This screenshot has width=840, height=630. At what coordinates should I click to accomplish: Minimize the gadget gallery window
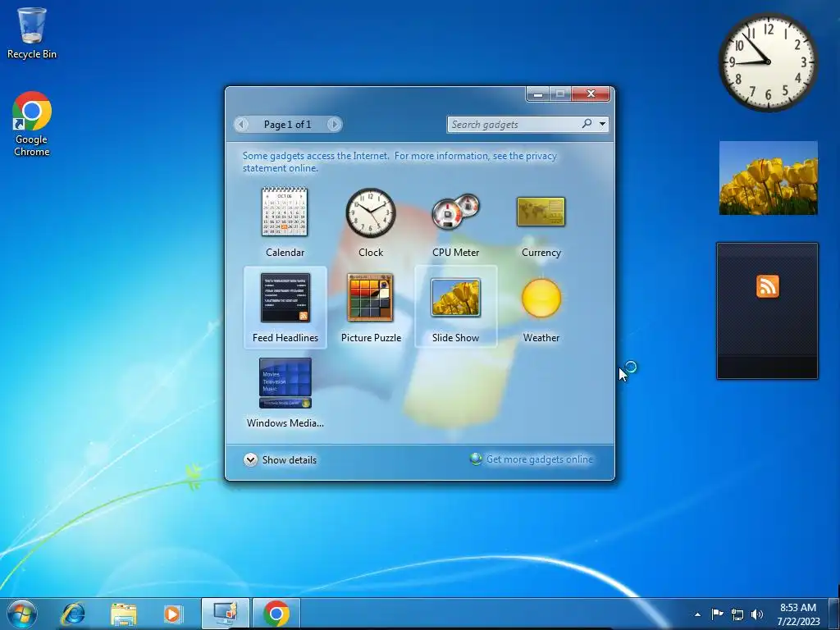537,94
